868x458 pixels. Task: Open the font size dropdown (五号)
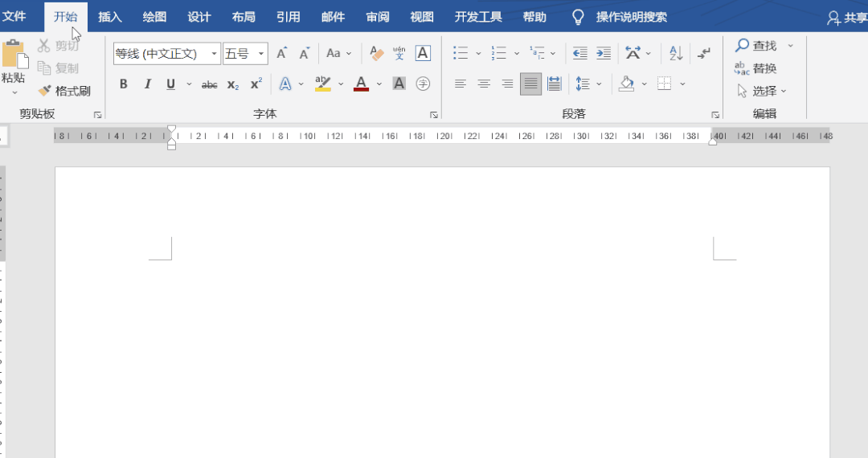pos(261,54)
